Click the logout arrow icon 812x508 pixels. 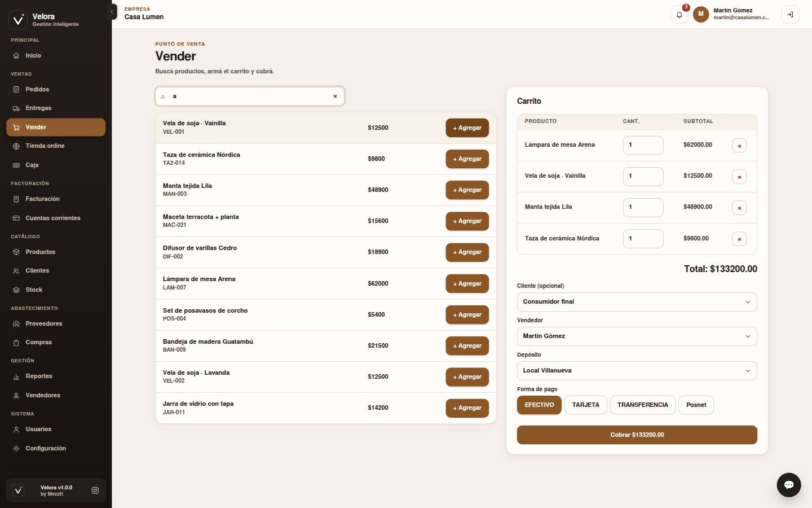click(790, 15)
